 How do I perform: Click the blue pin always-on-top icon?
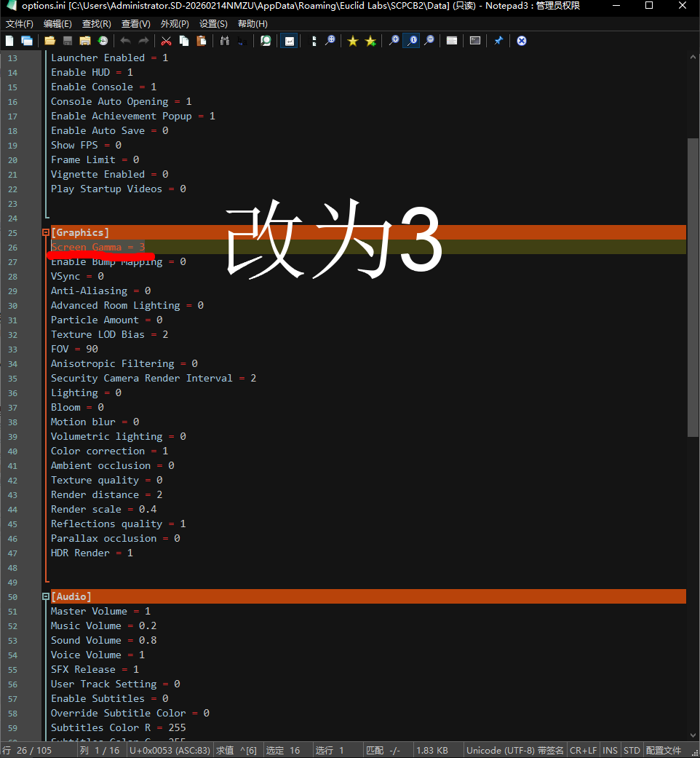pyautogui.click(x=498, y=41)
